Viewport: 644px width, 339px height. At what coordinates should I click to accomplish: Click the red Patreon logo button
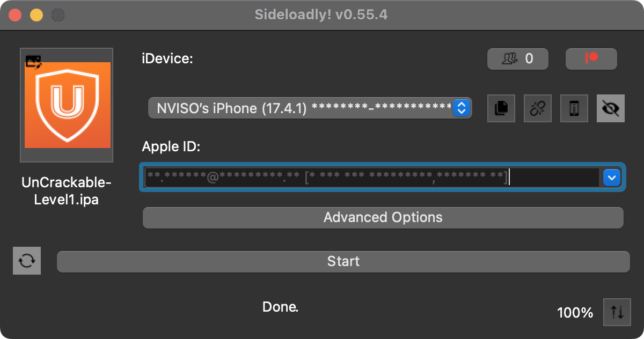tap(591, 59)
